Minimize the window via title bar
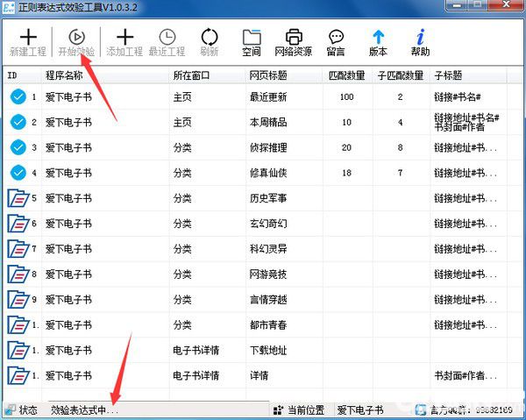 tap(457, 5)
